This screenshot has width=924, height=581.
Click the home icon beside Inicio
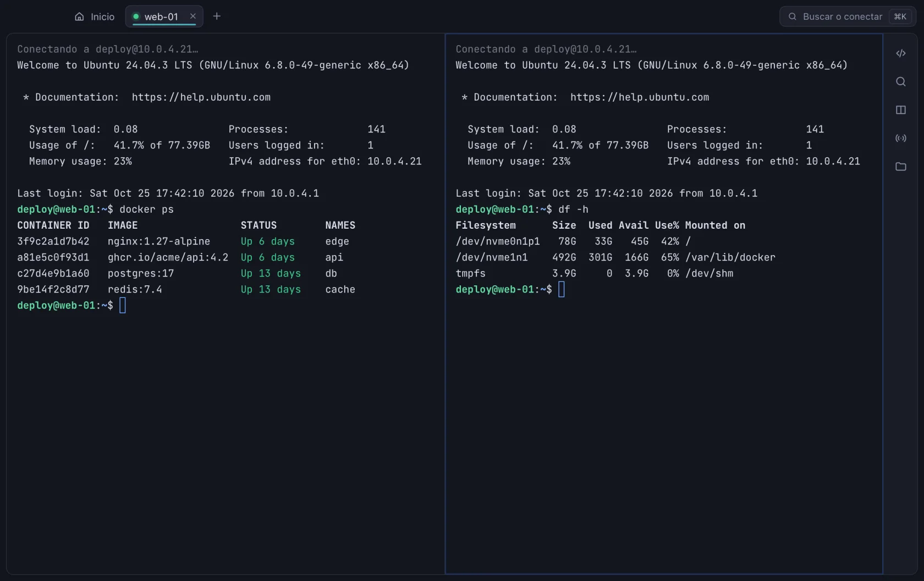(x=80, y=16)
